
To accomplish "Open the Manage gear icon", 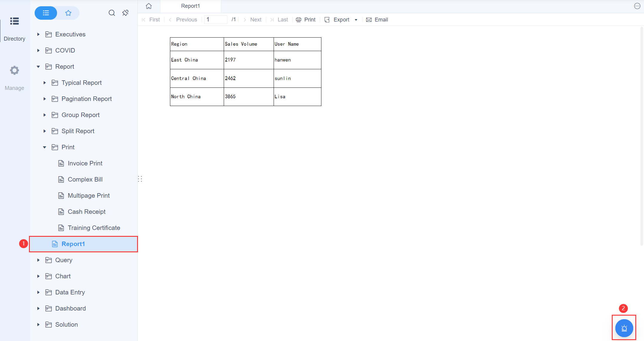I will click(14, 70).
